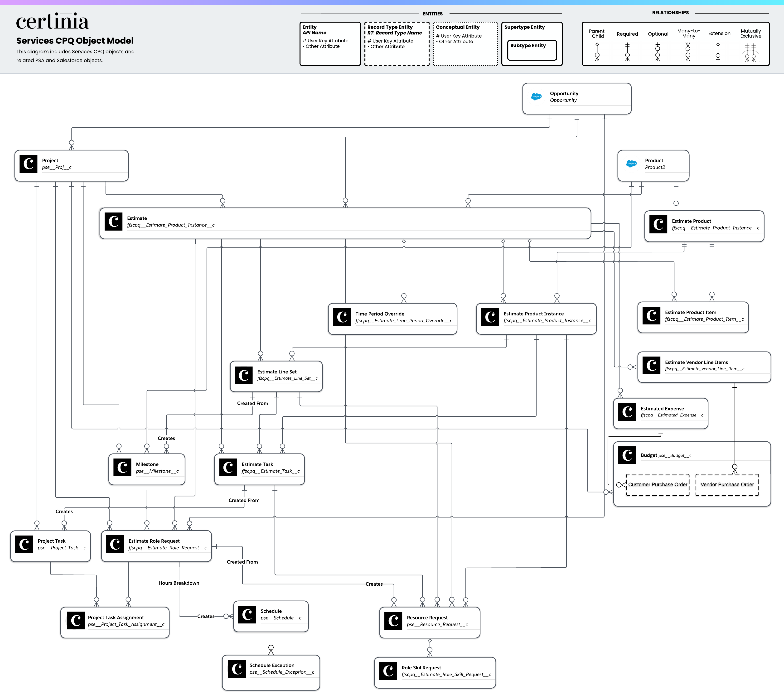
Task: Click the Certinia icon on Time Period Override
Action: pyautogui.click(x=342, y=317)
